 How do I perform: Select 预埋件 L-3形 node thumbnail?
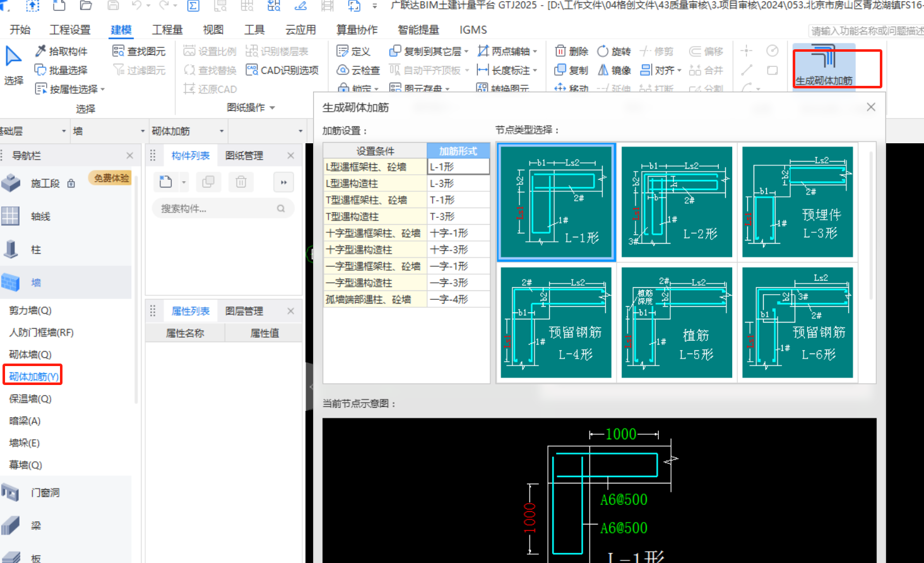point(797,202)
